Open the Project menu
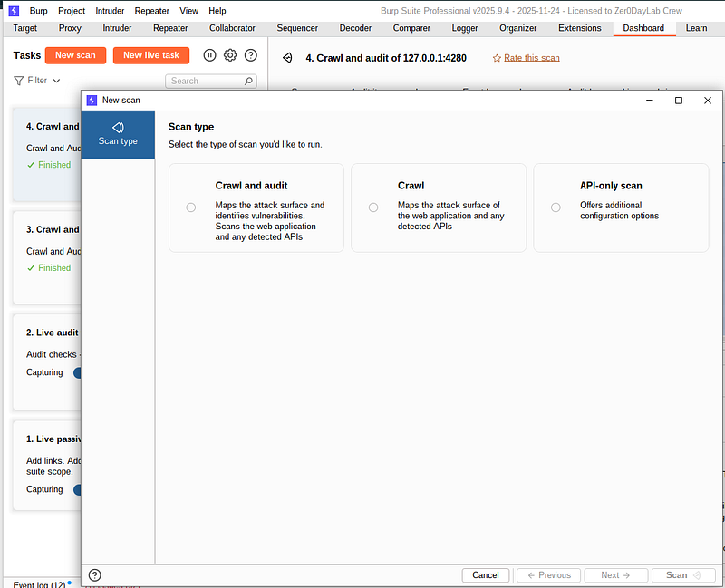Screen dimensions: 725x588 72,11
